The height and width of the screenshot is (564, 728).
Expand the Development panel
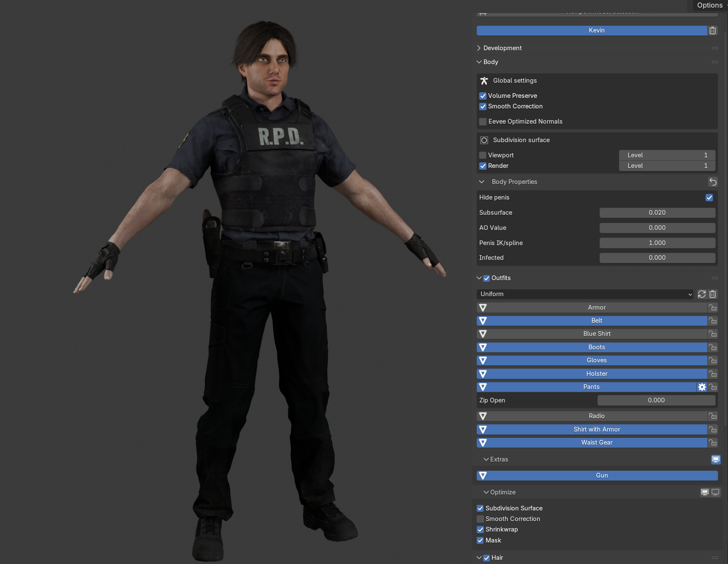tap(479, 48)
